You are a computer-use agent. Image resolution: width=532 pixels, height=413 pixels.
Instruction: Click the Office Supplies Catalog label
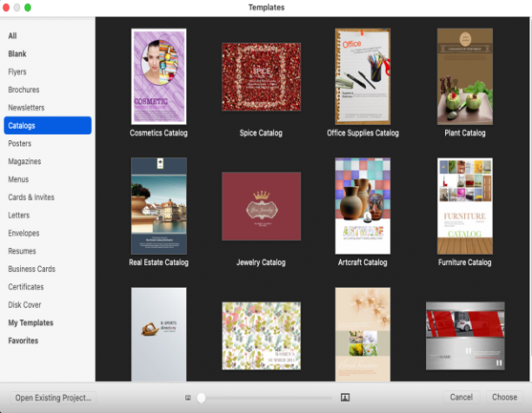tap(362, 133)
